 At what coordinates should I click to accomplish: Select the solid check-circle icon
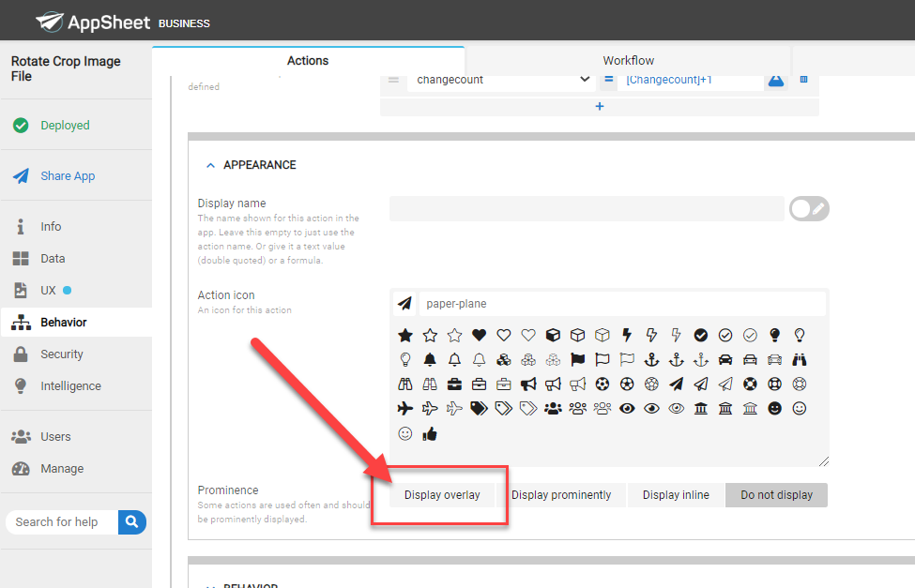pyautogui.click(x=701, y=335)
